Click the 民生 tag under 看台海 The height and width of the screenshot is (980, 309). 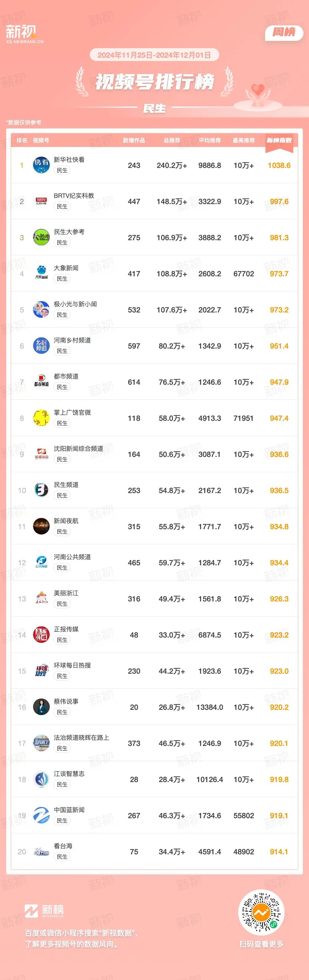tap(62, 857)
